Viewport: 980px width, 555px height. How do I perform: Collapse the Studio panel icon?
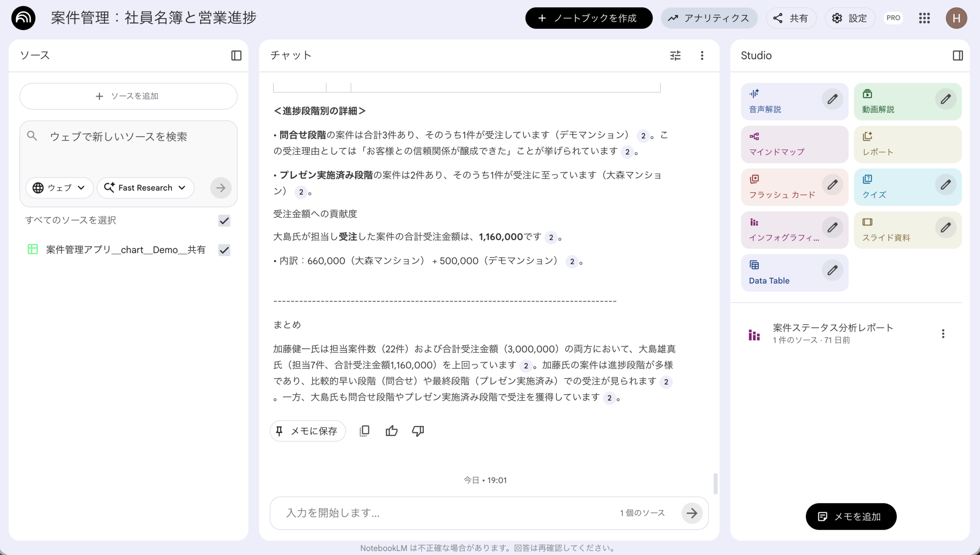click(x=958, y=56)
